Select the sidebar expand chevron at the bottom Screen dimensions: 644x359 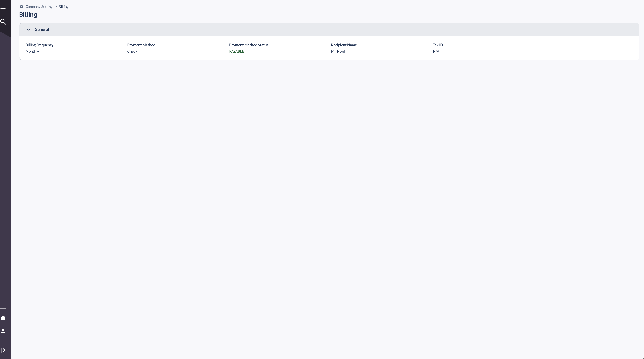coord(3,350)
